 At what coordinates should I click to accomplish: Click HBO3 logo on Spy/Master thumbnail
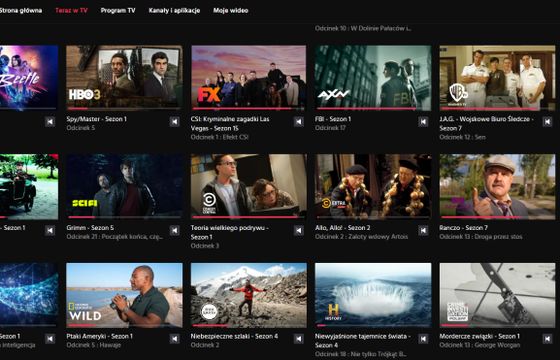[x=85, y=94]
